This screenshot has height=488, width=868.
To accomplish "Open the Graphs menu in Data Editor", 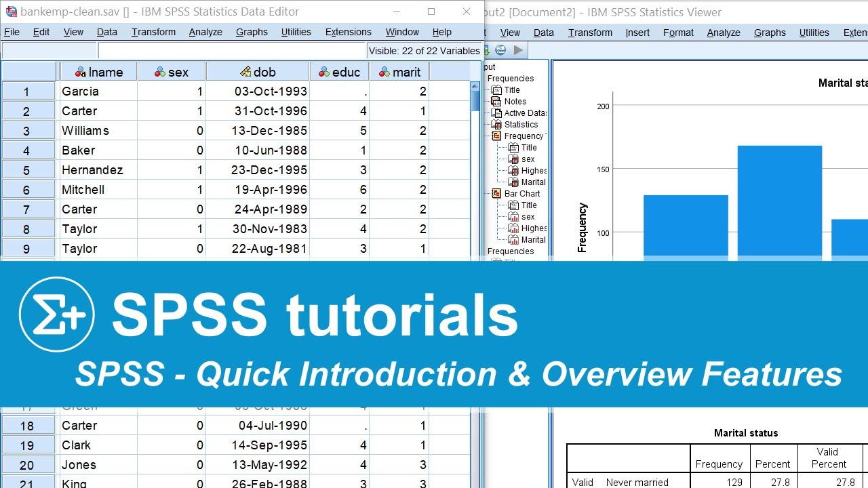I will 252,32.
